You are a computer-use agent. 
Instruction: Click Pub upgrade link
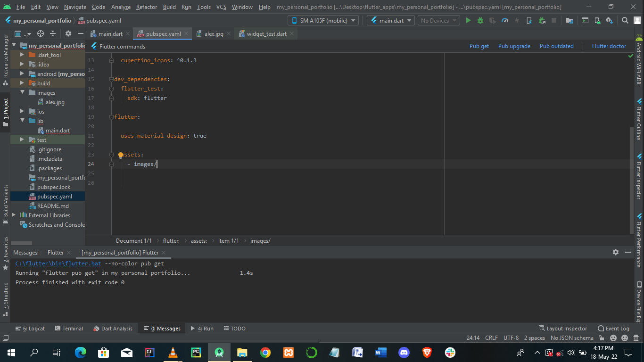[x=514, y=46]
